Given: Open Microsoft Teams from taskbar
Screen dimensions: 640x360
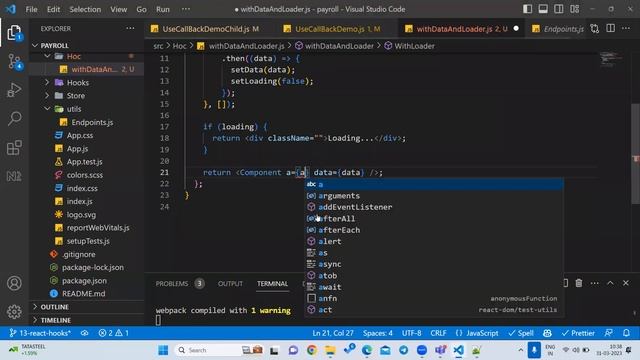Looking at the screenshot, I should (440, 350).
